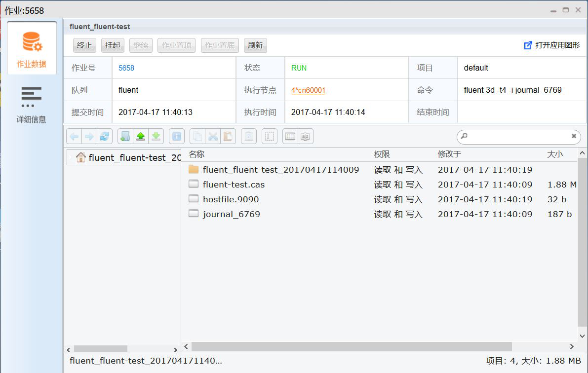Click the paste clipboard icon
This screenshot has width=588, height=373.
point(228,137)
